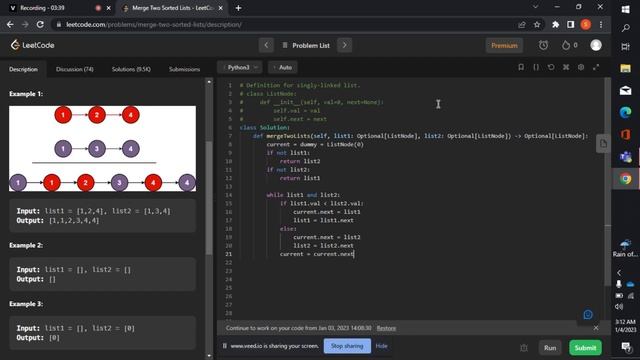Open File Explorer from taskbar
Image resolution: width=640 pixels, height=360 pixels.
625,68
